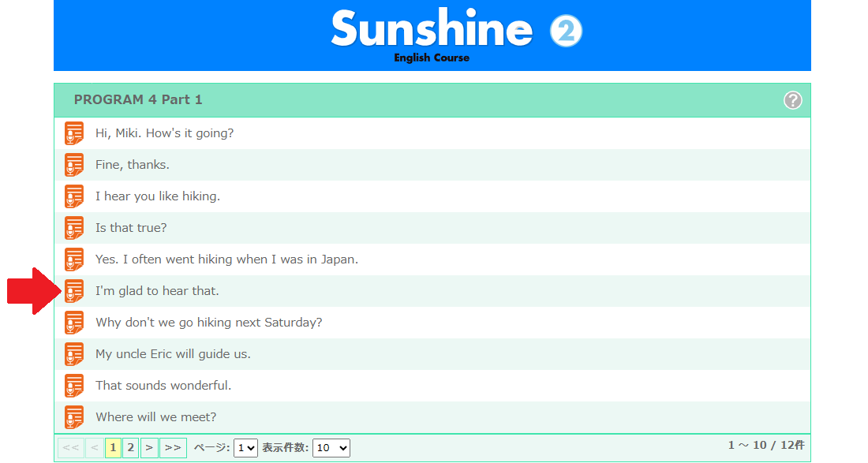Click the Sunshine English Course banner
Viewport: 868px width, 463px height.
coord(432,35)
